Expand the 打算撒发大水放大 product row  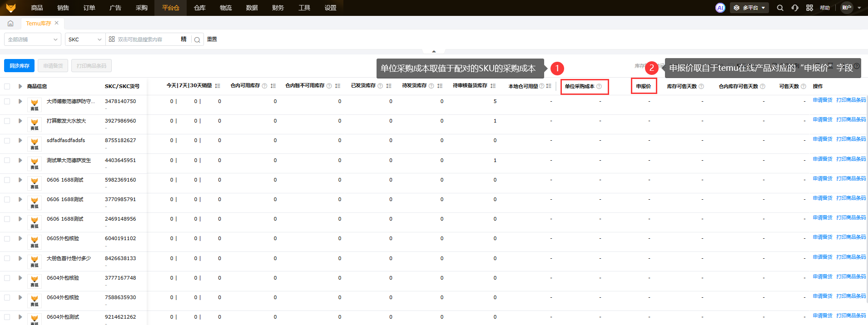tap(20, 121)
